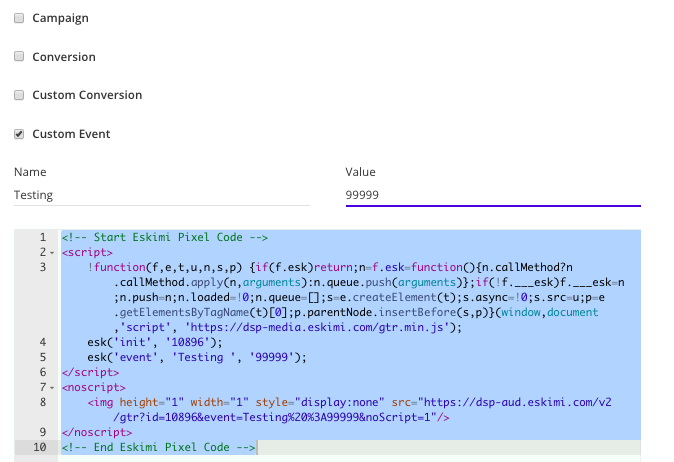Click the closing </noscript> tag

[x=97, y=432]
